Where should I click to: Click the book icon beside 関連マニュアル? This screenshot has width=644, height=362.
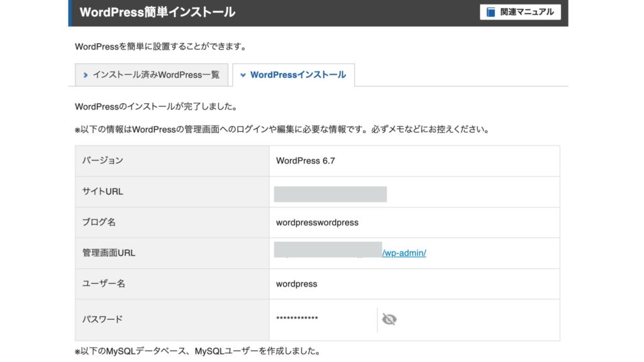[491, 12]
